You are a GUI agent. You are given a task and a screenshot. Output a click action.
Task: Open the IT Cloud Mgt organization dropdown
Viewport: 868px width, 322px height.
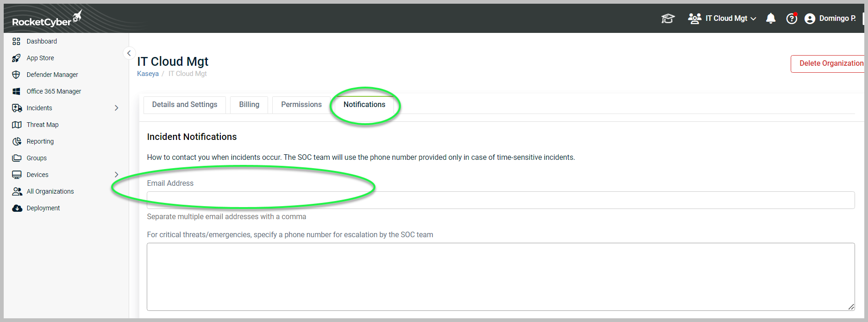[x=722, y=19]
